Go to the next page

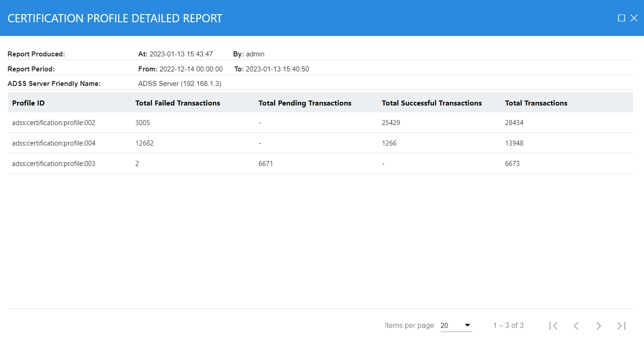[x=599, y=326]
